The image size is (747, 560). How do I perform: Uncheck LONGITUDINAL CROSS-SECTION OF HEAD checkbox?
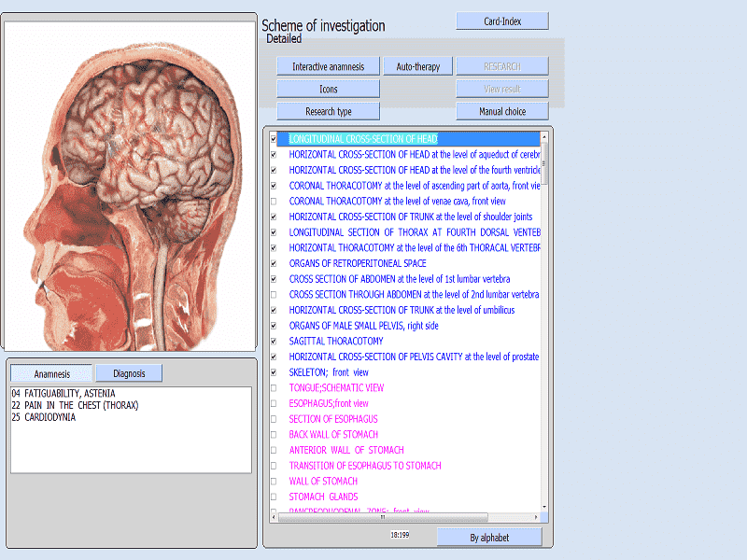(x=274, y=139)
